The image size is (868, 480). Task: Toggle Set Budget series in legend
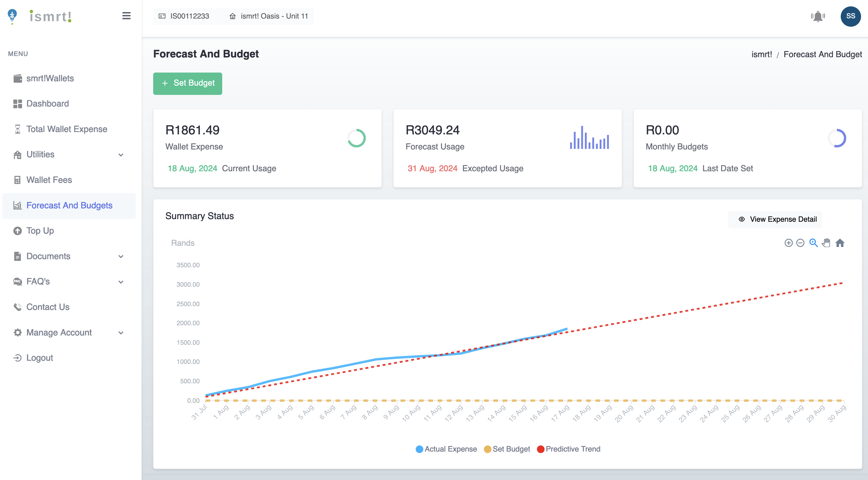[507, 449]
